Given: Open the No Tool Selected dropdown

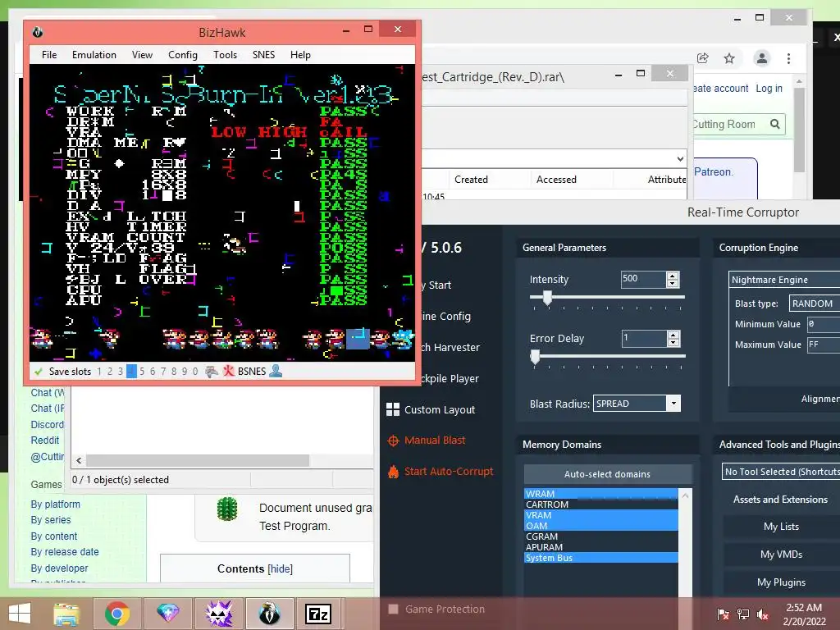Looking at the screenshot, I should 781,472.
